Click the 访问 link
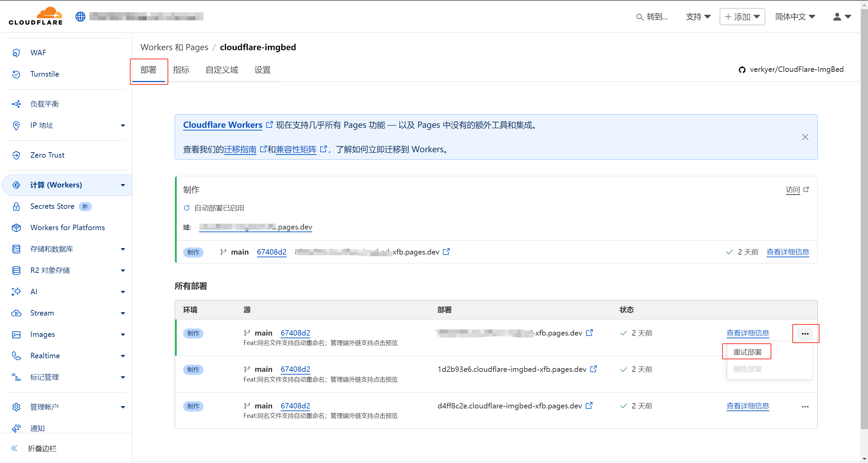 click(x=793, y=189)
